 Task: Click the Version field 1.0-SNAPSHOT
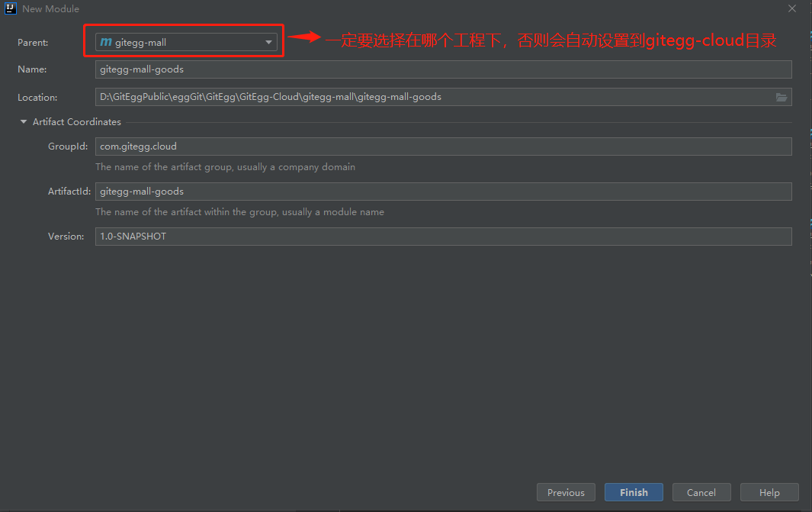click(x=443, y=237)
